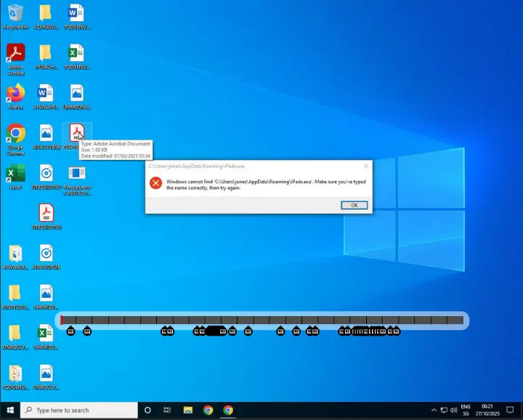Expand the hidden system tray icons chevron
The width and height of the screenshot is (523, 420).
(x=434, y=410)
